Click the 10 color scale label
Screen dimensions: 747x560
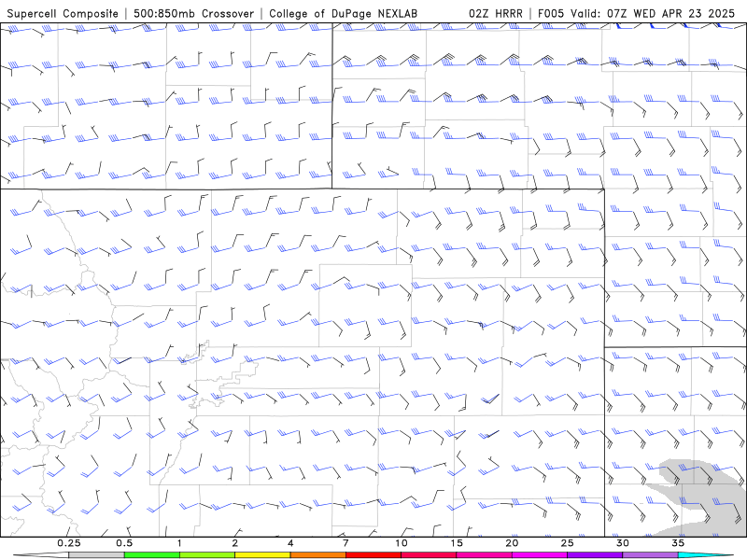[x=402, y=543]
